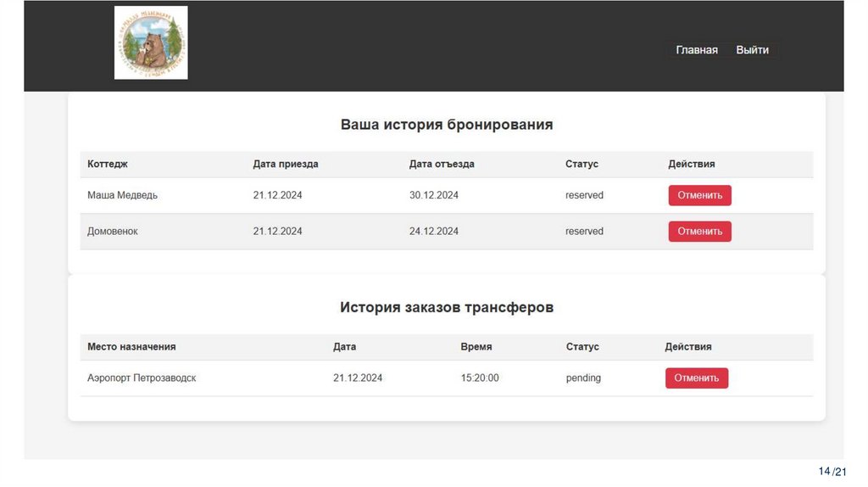Select the Аэропорт Петрозаводск destination cell

[142, 378]
